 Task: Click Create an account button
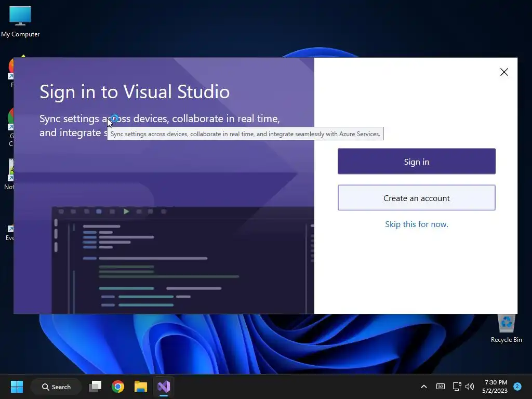point(416,198)
